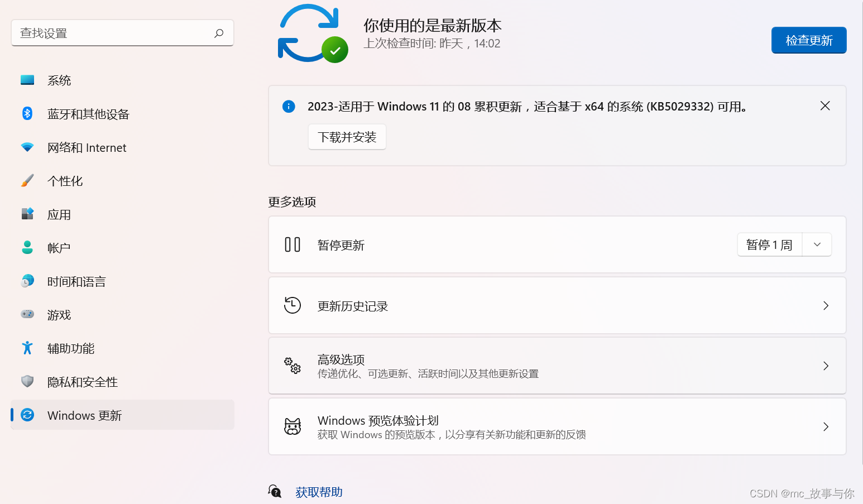
Task: Expand the pause duration dropdown arrow
Action: [x=817, y=244]
